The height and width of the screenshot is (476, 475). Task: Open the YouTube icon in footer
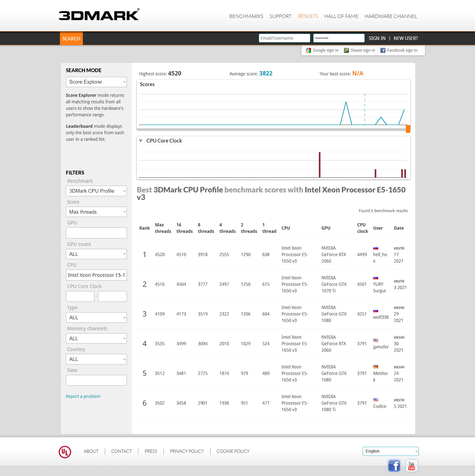pyautogui.click(x=411, y=466)
